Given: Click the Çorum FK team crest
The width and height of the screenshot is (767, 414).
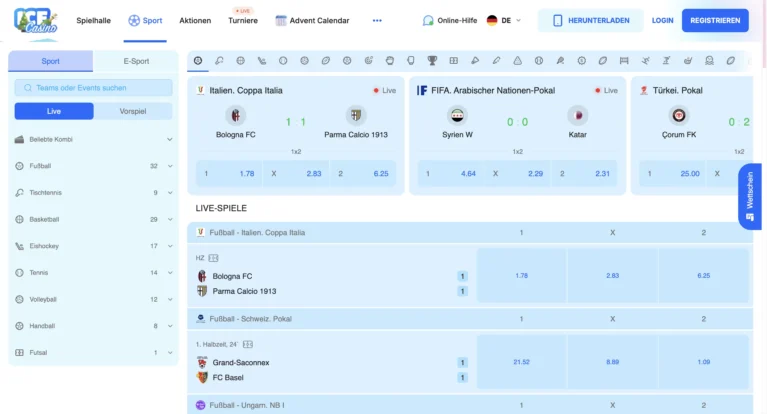Looking at the screenshot, I should [x=678, y=115].
